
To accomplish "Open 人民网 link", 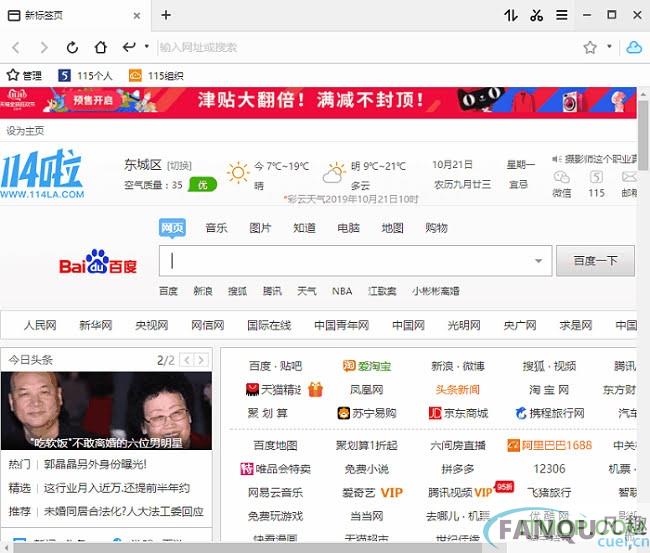I will point(40,325).
